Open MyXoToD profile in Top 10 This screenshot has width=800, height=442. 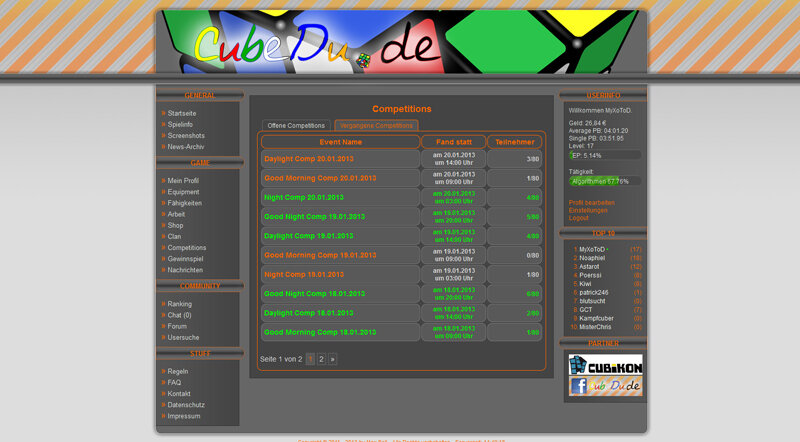592,250
